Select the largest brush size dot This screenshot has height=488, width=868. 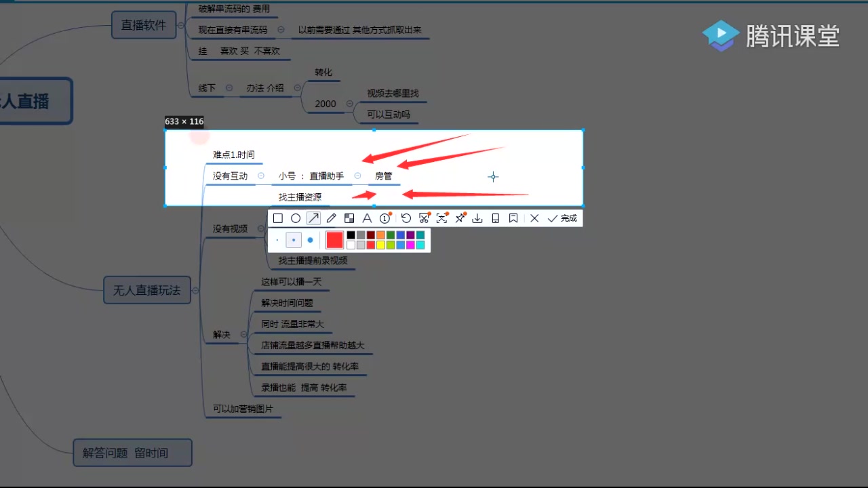311,240
